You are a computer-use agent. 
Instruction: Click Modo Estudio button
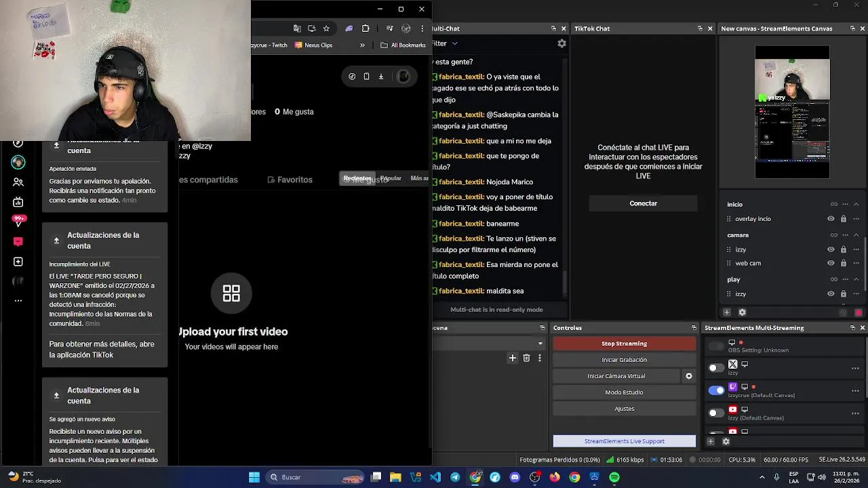pyautogui.click(x=624, y=392)
